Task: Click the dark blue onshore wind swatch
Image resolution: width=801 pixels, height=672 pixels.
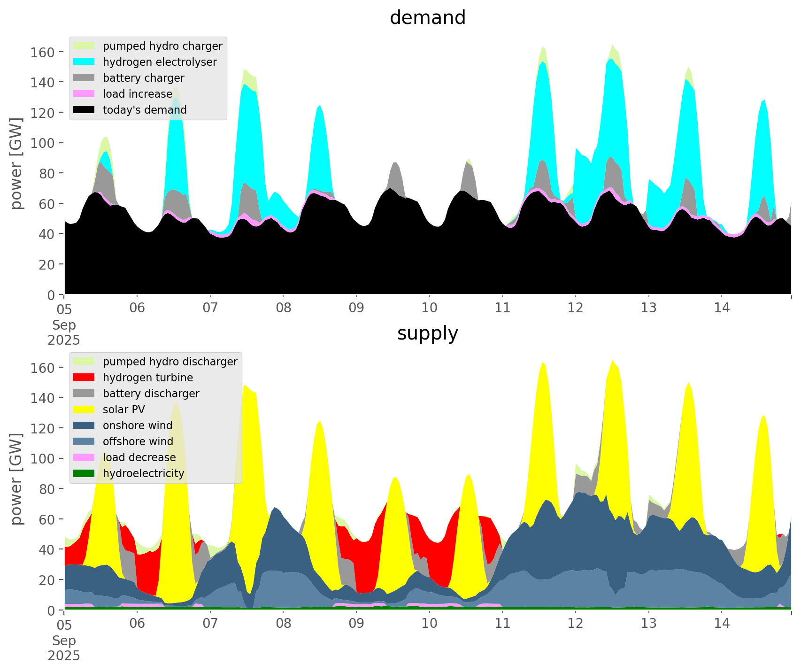Action: coord(85,425)
